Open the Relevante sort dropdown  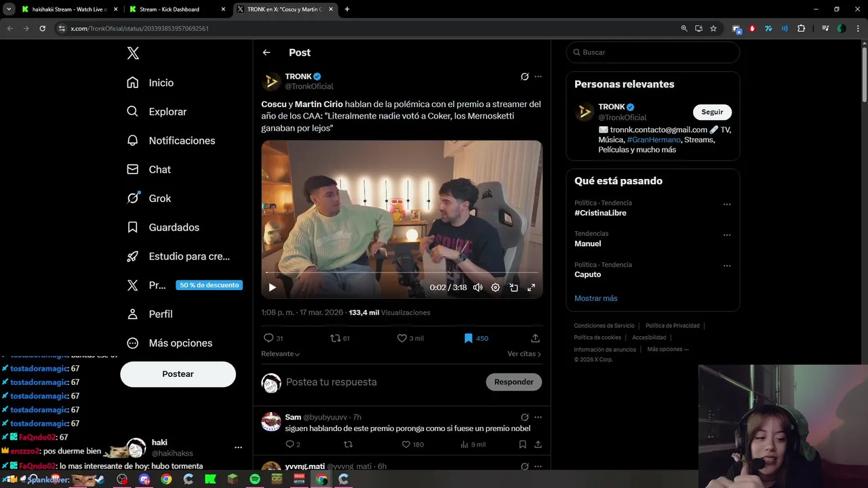point(280,354)
